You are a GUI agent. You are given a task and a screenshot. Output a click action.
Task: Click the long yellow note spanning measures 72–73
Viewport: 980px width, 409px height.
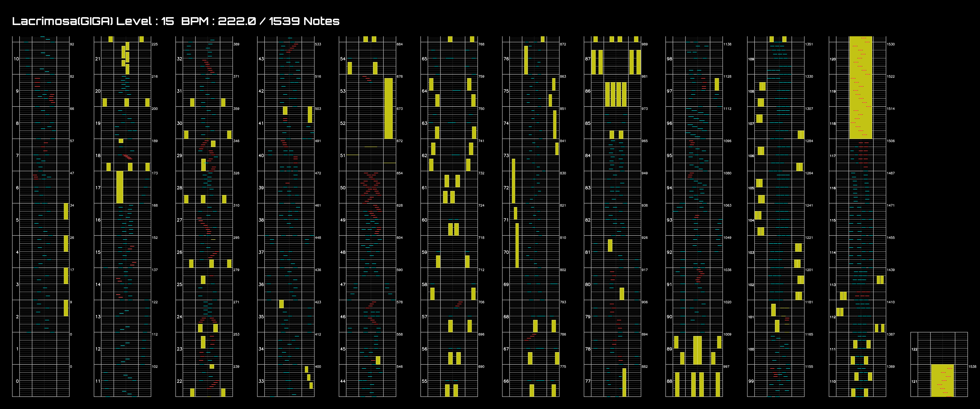pyautogui.click(x=514, y=181)
